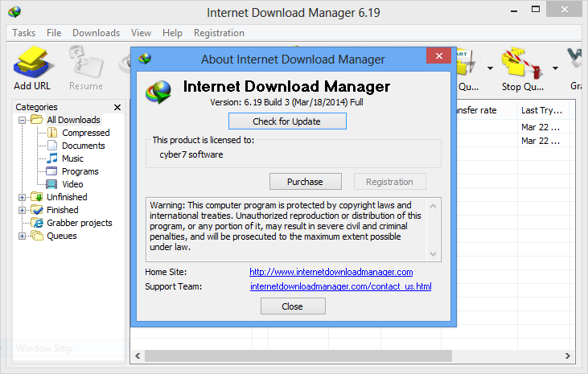Click the cyber7 software licensee text
588x374 pixels.
pyautogui.click(x=191, y=154)
